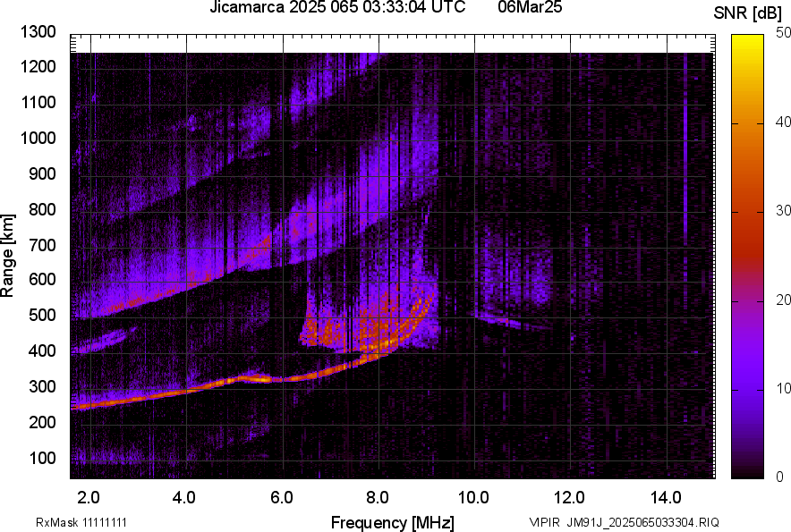Click the purple region of the SNR colorbar
791x532 pixels.
pyautogui.click(x=745, y=376)
